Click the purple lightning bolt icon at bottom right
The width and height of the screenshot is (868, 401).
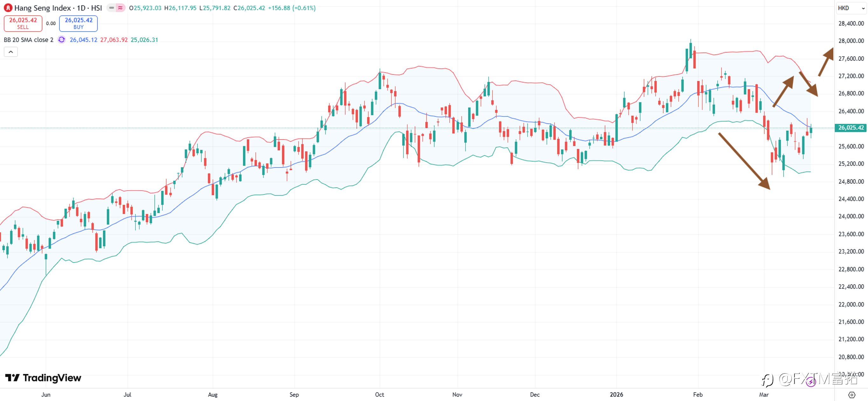point(811,382)
